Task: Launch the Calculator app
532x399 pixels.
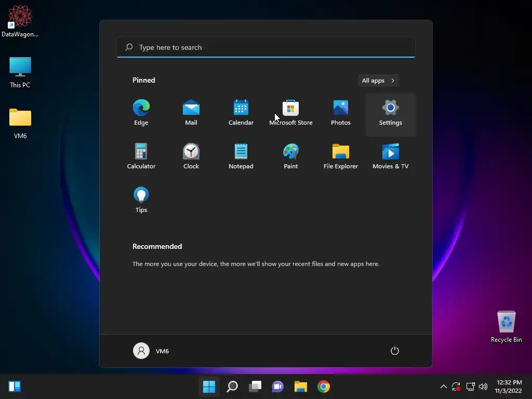Action: point(141,156)
